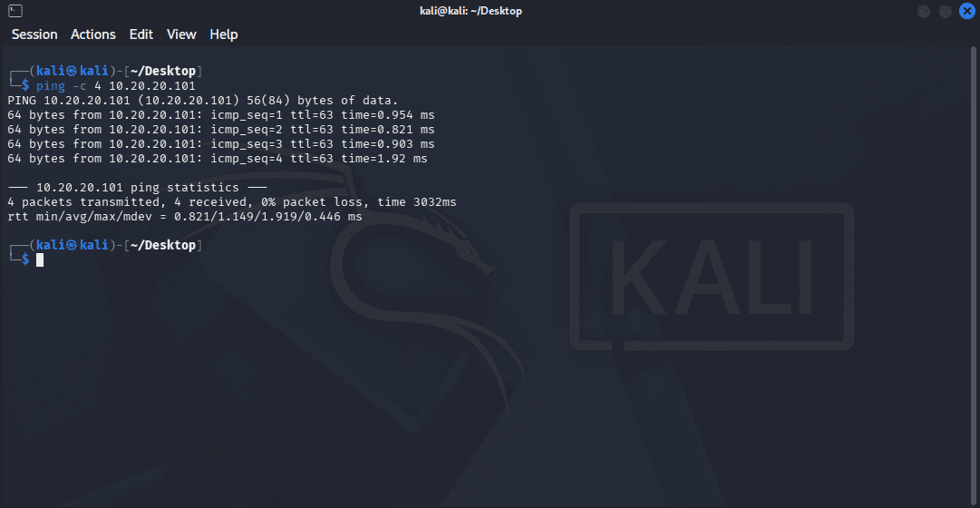The image size is (980, 508).
Task: Open the Edit menu
Action: tap(141, 34)
